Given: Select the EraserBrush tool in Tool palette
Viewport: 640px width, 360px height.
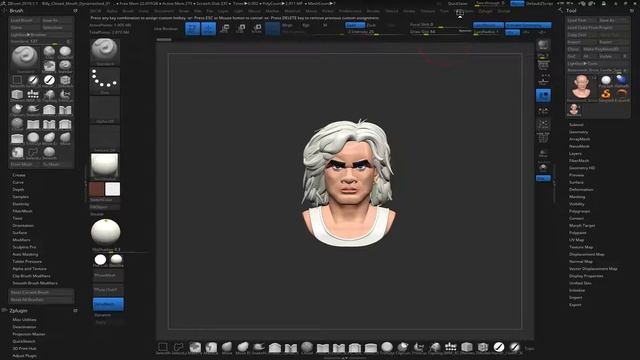Looking at the screenshot, I should pyautogui.click(x=622, y=94).
